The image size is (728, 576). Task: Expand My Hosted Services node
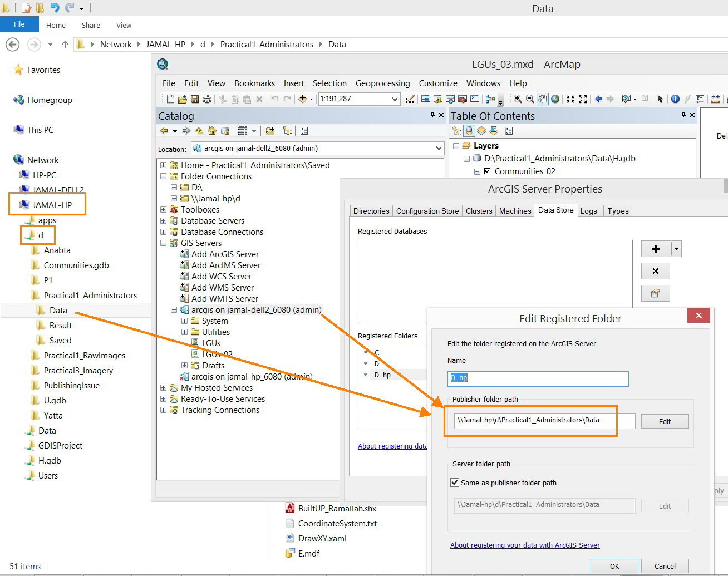[x=163, y=388]
